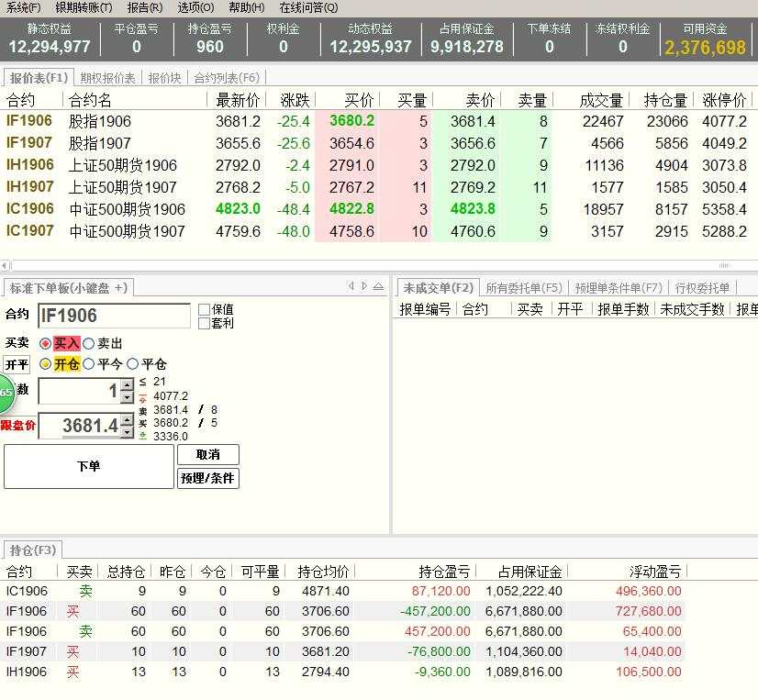Click the 可用资金 value 2,376,698
Screen dimensions: 758x700
click(x=705, y=48)
